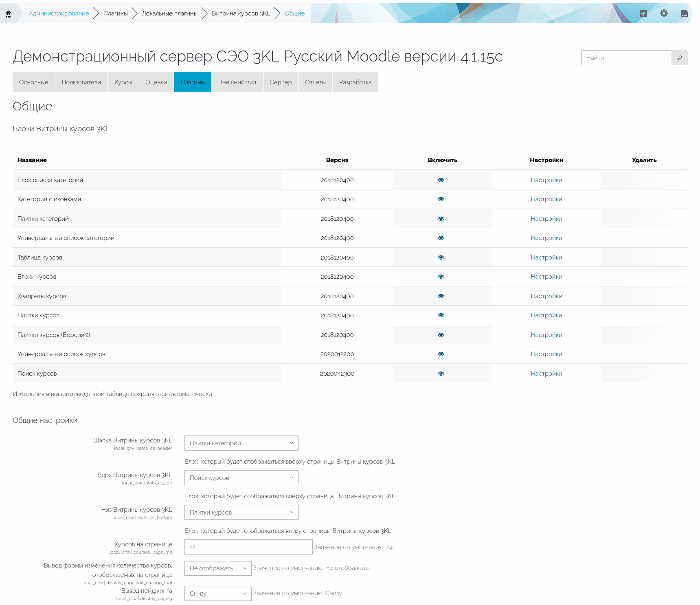This screenshot has height=605, width=700.
Task: Click the search magnifier button
Action: [680, 58]
